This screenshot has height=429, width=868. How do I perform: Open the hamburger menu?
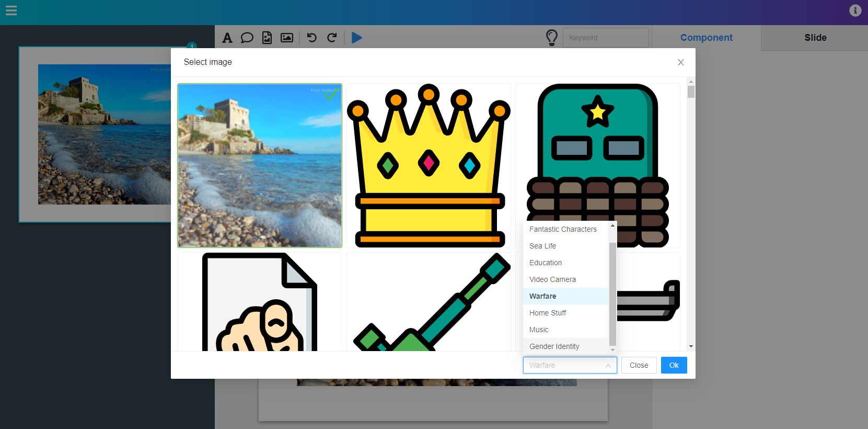11,10
